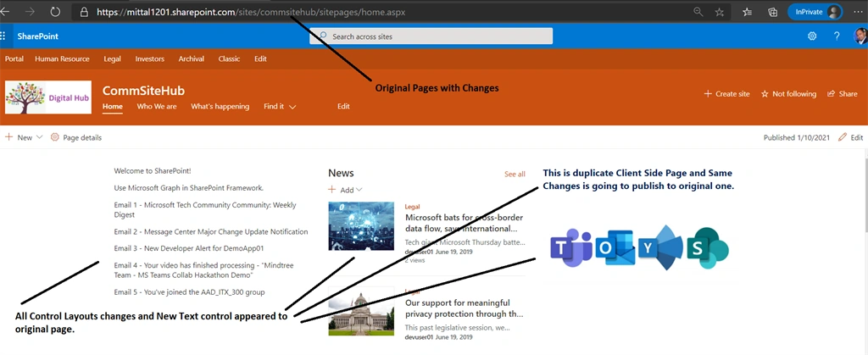Viewport: 868px width, 355px height.
Task: Open Classic hub navigation link
Action: click(229, 59)
